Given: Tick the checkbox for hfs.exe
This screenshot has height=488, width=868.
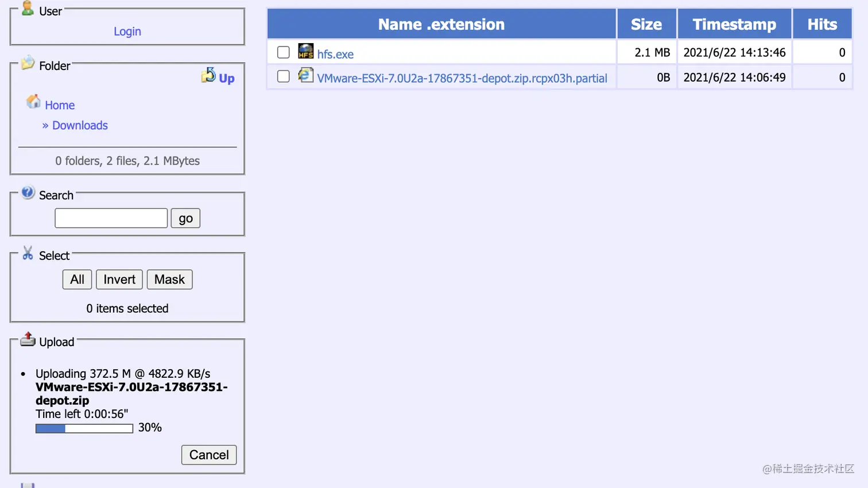Looking at the screenshot, I should [x=284, y=52].
